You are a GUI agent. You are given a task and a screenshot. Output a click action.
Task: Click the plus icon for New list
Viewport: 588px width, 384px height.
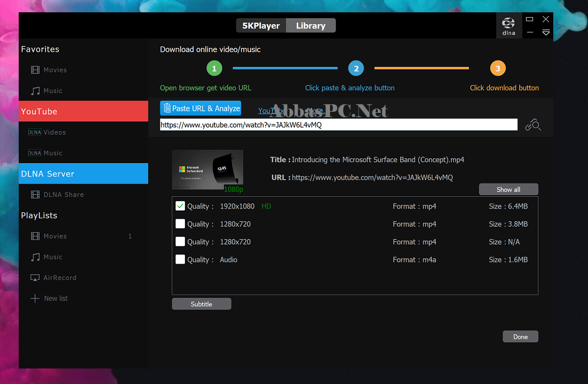[35, 298]
